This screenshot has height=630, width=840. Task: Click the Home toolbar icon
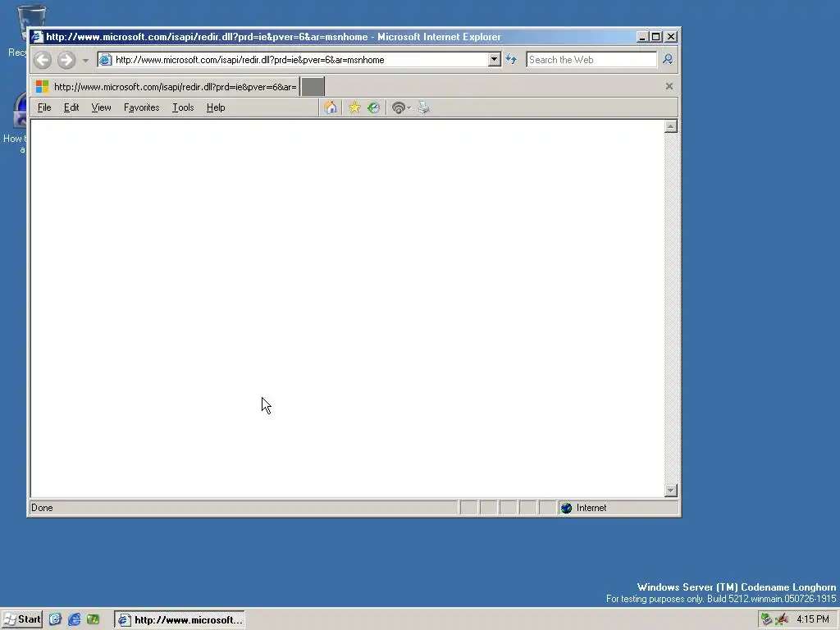click(331, 107)
